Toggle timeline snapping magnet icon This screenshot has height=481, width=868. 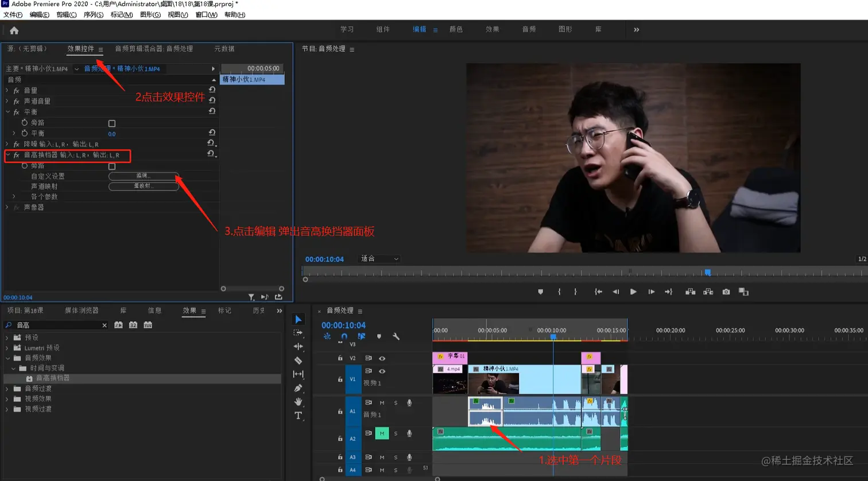click(344, 336)
